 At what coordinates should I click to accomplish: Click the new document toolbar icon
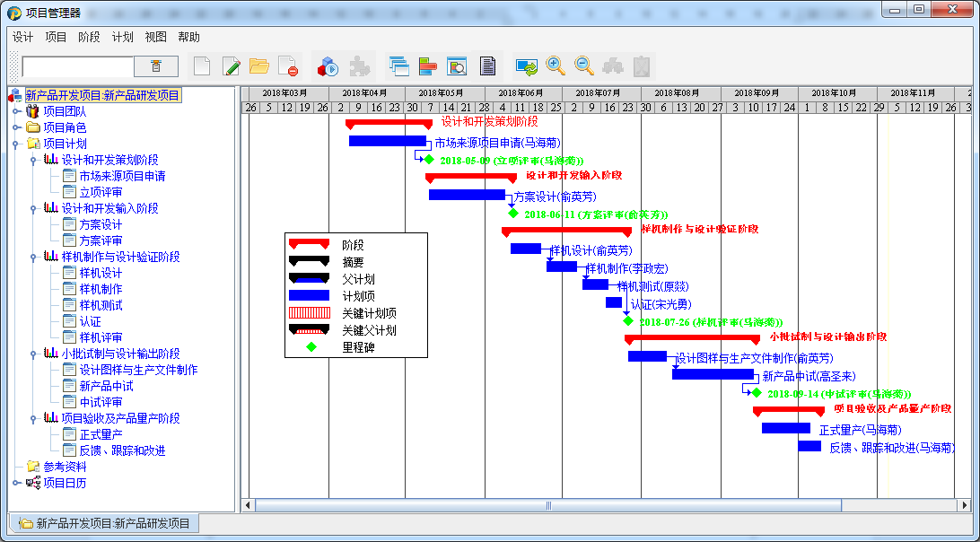202,66
